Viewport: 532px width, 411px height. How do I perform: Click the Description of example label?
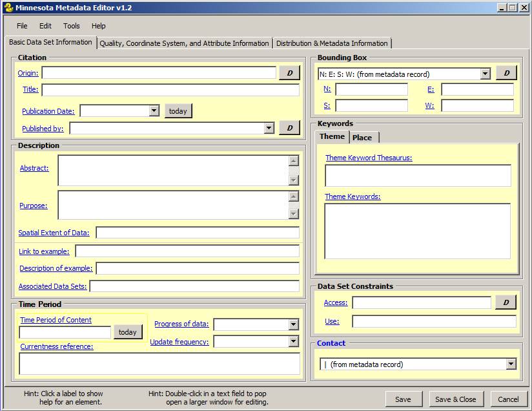pos(56,268)
